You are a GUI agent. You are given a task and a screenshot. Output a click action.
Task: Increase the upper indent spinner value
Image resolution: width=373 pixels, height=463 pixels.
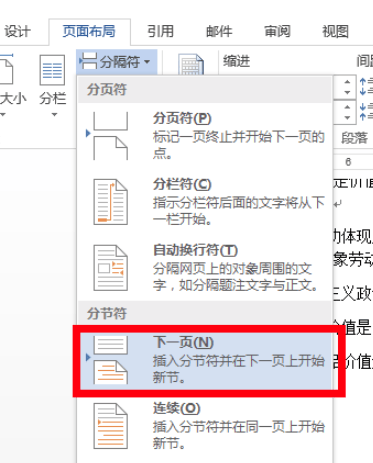click(x=347, y=82)
